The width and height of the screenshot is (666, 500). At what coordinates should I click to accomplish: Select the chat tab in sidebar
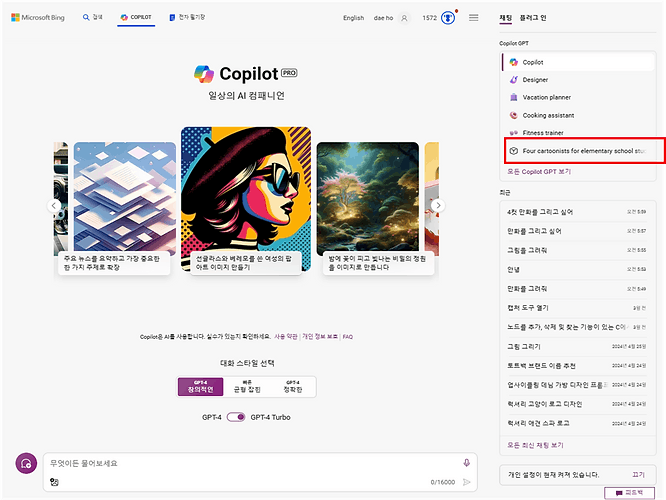(505, 18)
